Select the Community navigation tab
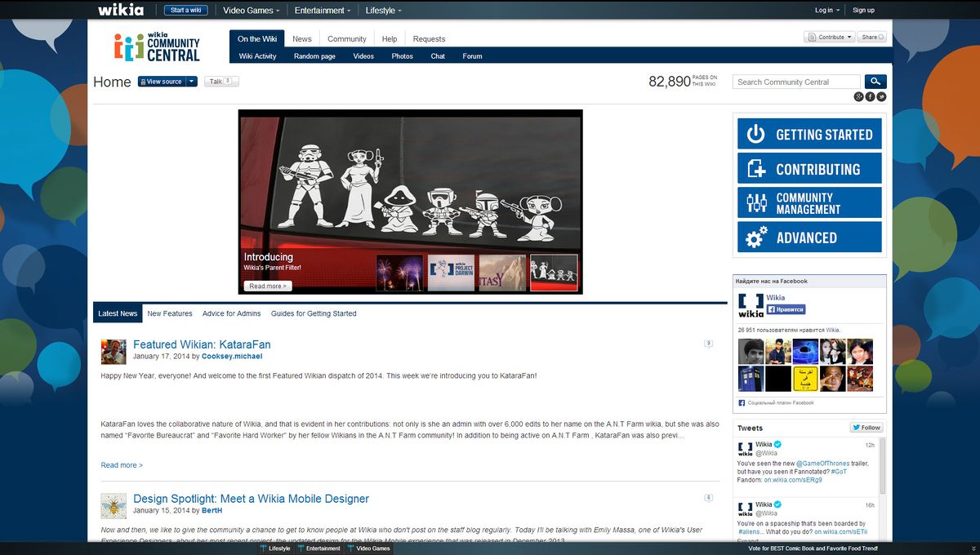980x555 pixels. click(347, 39)
